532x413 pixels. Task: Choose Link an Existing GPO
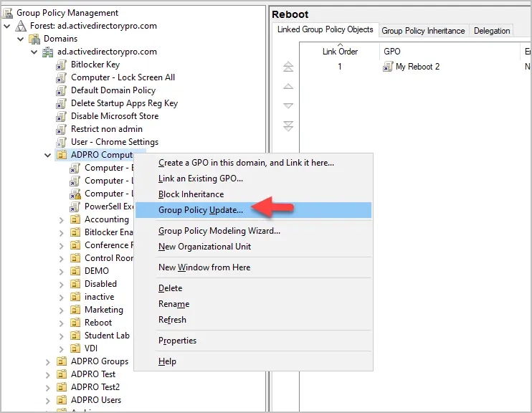coord(253,179)
